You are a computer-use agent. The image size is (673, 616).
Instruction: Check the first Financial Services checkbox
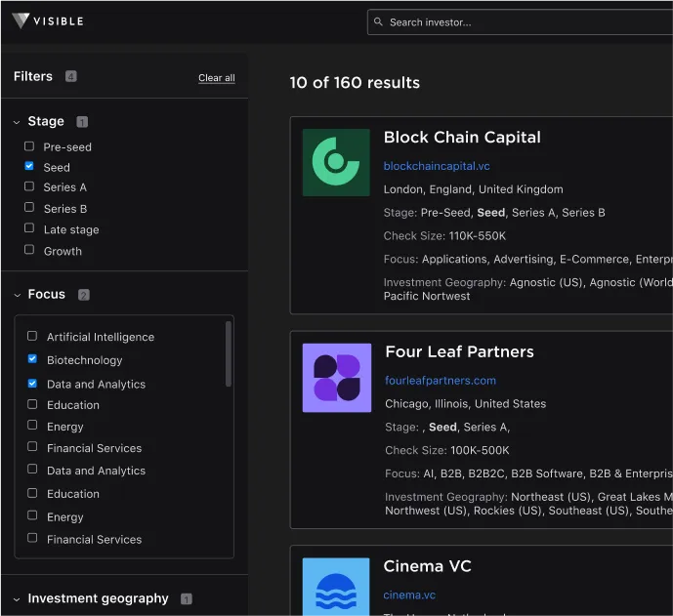(32, 446)
